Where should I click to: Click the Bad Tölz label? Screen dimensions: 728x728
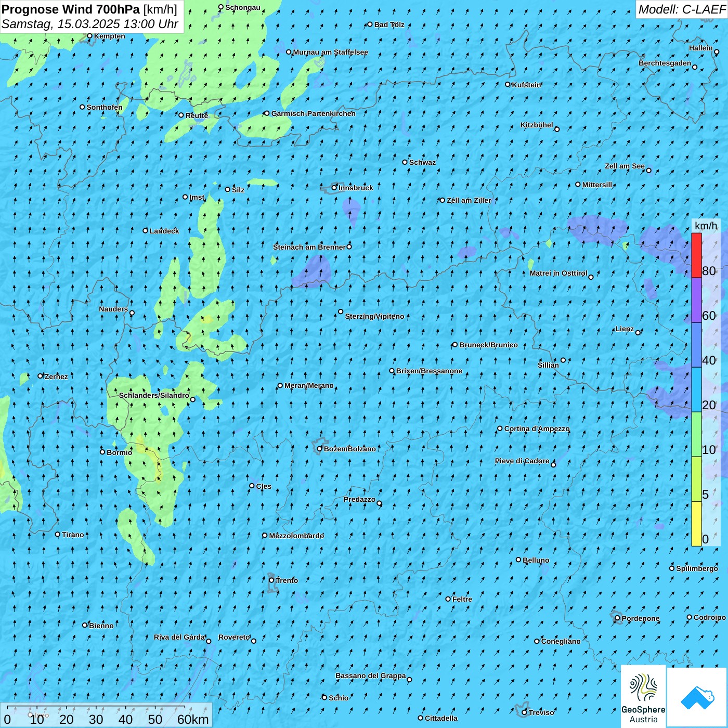[389, 24]
